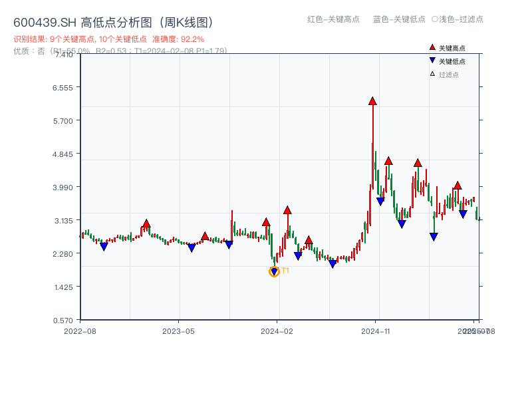Toggle the 关键高点 legend label
Viewport: 532px width, 399px height.
[x=452, y=48]
